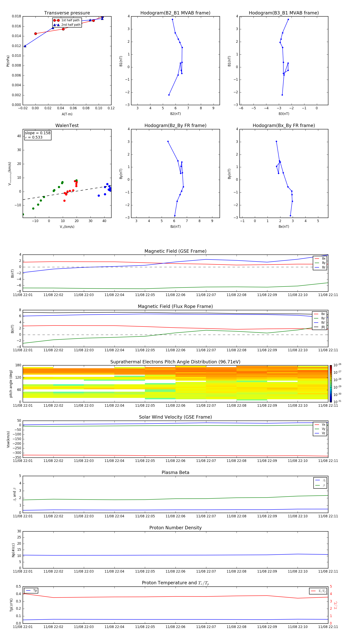Select the "Tp(10^6K)" y-axis label
Screen dimensions: 351x644
11,605
